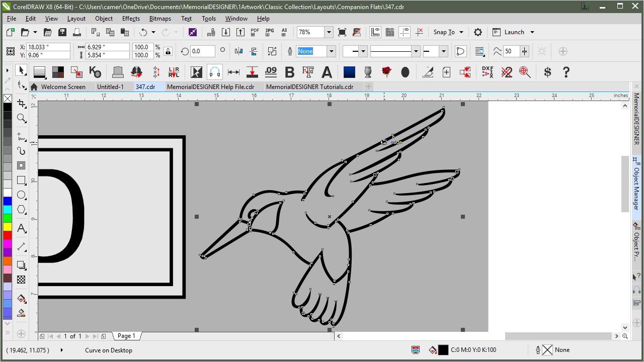This screenshot has width=644, height=362.
Task: Click the Save icon in the standard toolbar
Action: tap(62, 32)
